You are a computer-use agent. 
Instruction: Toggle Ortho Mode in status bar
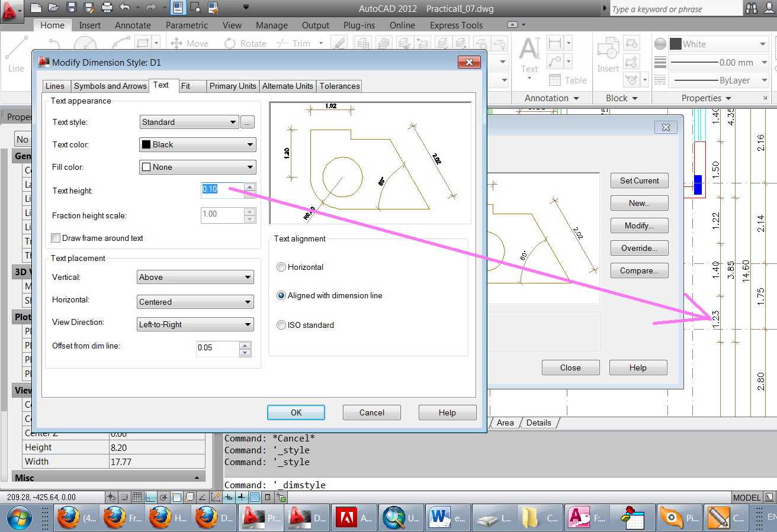tap(150, 497)
